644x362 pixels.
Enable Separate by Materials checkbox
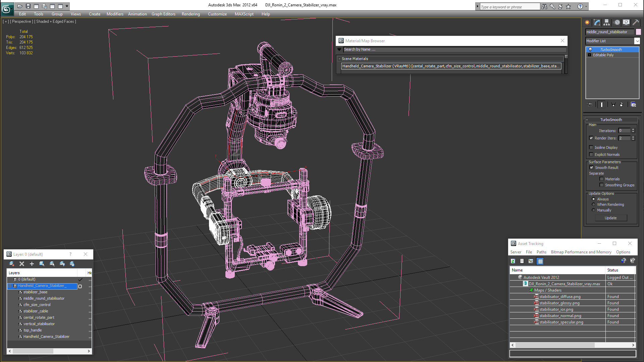point(601,179)
